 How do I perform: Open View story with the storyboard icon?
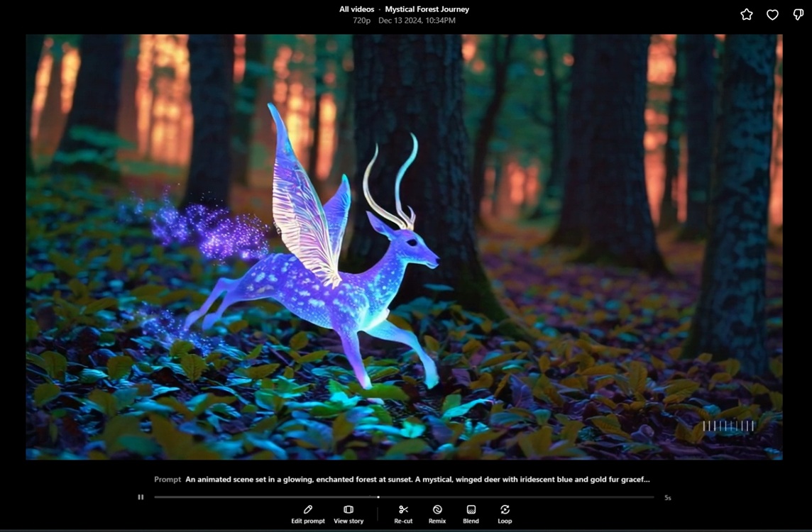pos(348,509)
